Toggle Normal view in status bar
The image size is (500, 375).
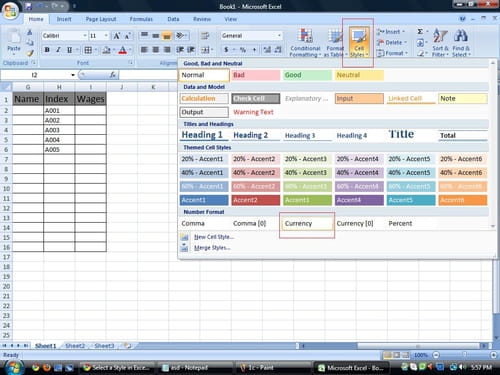(387, 355)
